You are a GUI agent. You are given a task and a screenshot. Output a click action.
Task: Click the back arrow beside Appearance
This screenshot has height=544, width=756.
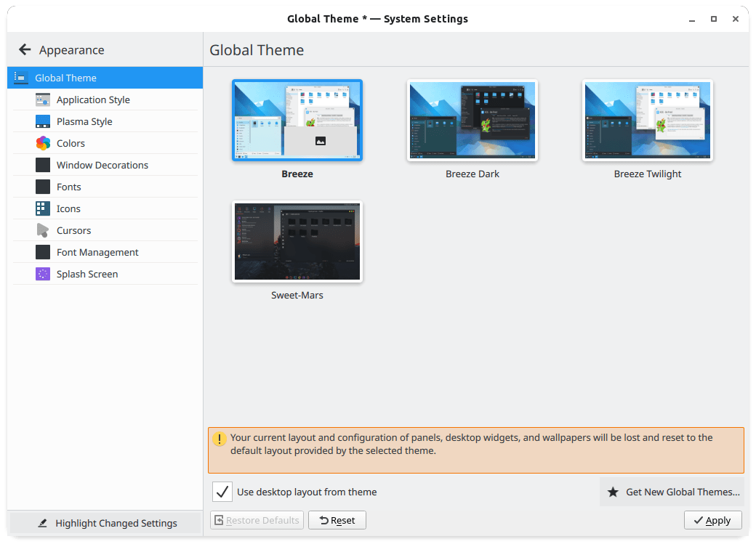click(x=24, y=49)
